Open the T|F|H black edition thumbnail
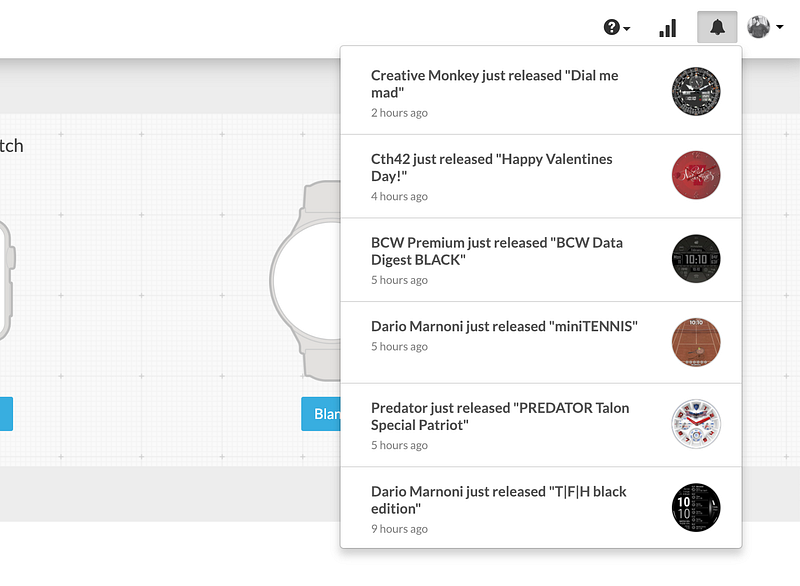This screenshot has width=800, height=586. point(696,507)
